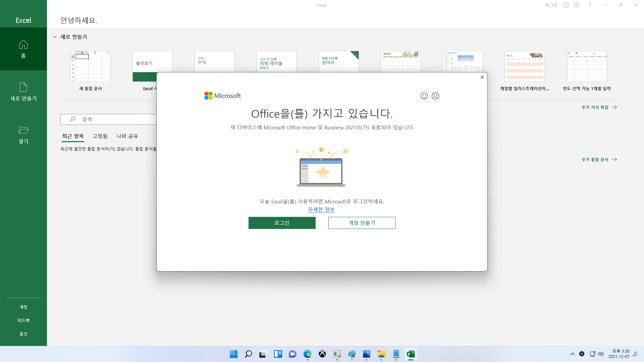Click 로그인 in the title bar

tap(551, 5)
